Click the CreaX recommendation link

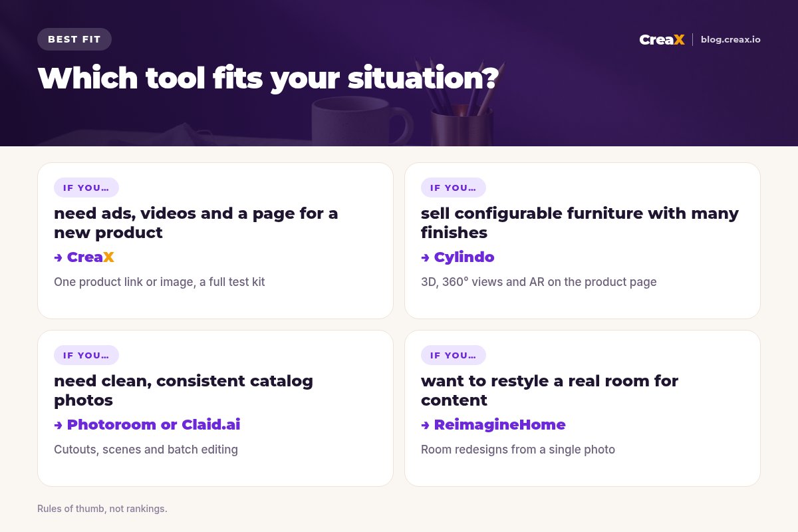(x=90, y=257)
